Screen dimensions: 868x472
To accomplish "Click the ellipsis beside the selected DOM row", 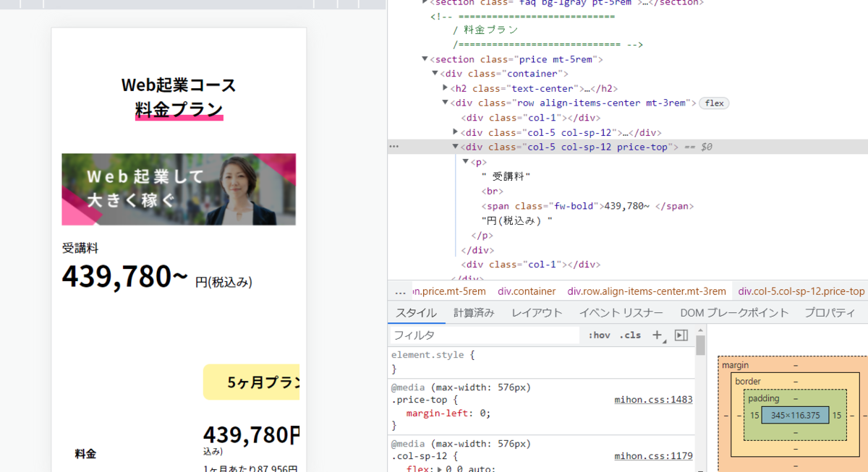I will point(394,146).
